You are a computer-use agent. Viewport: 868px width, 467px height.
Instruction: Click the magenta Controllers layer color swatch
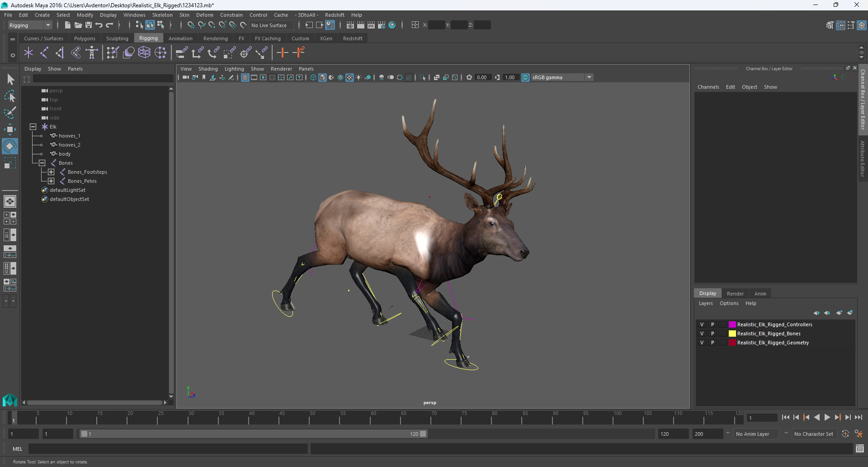tap(732, 324)
